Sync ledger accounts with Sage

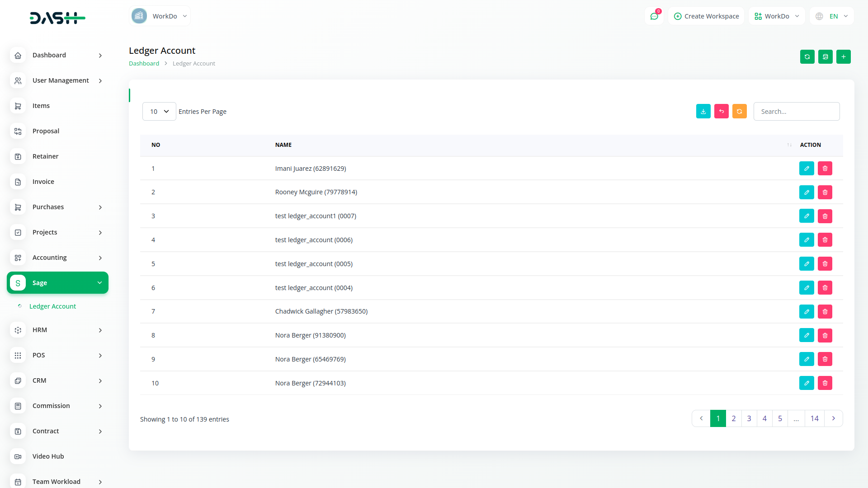(x=807, y=56)
